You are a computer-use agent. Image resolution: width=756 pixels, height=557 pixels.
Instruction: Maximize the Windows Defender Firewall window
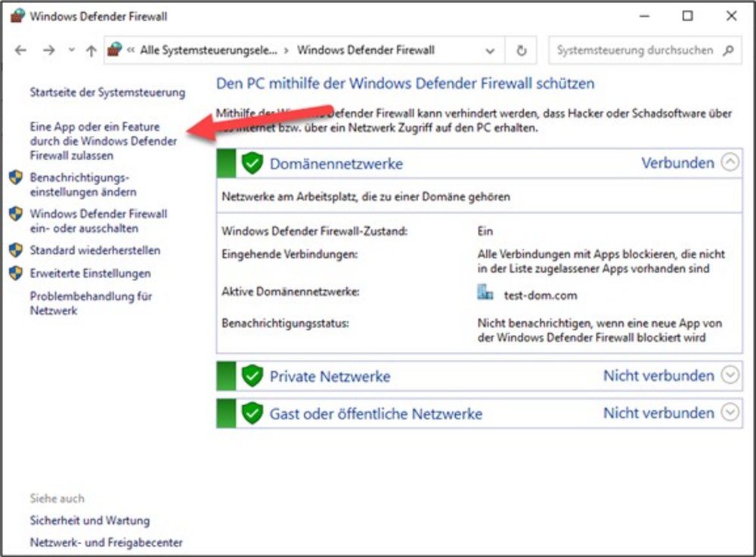(687, 16)
